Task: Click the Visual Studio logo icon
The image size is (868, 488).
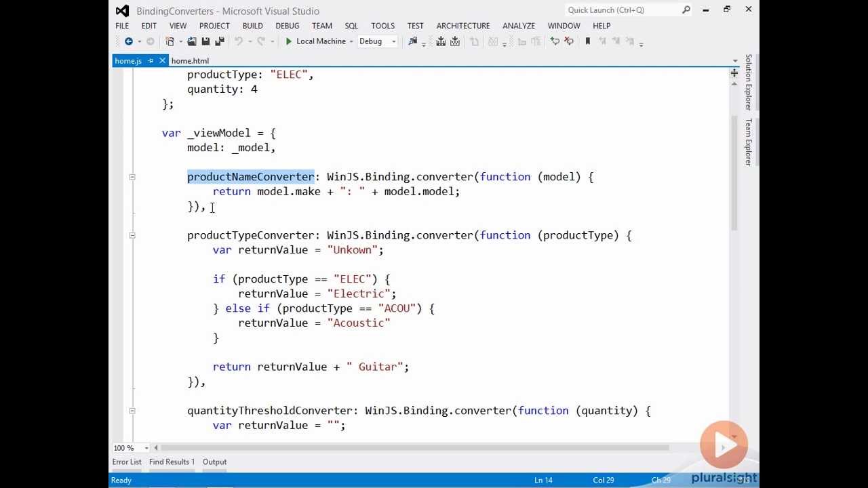Action: [122, 10]
